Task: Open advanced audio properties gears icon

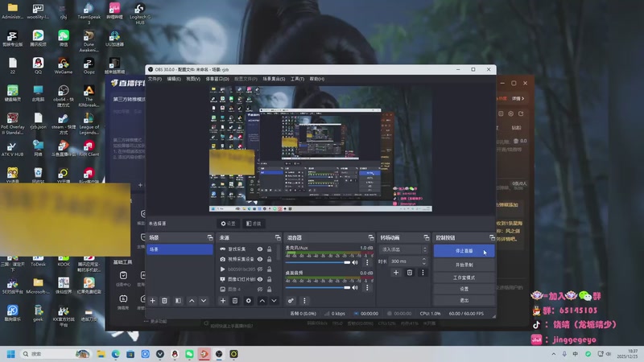Action: click(x=291, y=301)
